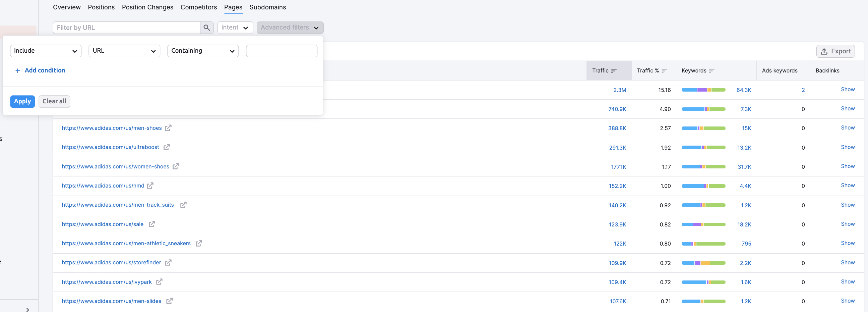Open 31.7K keywords value for women-shoes
The height and width of the screenshot is (312, 868).
[x=744, y=167]
